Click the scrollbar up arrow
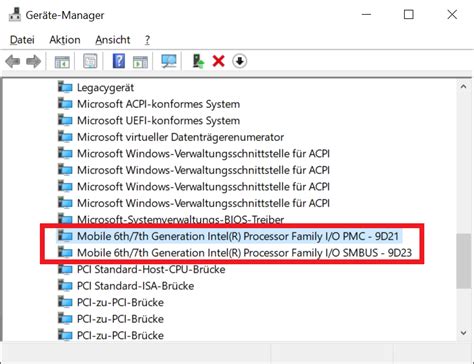Viewport: 474px width, 364px height. tap(463, 87)
